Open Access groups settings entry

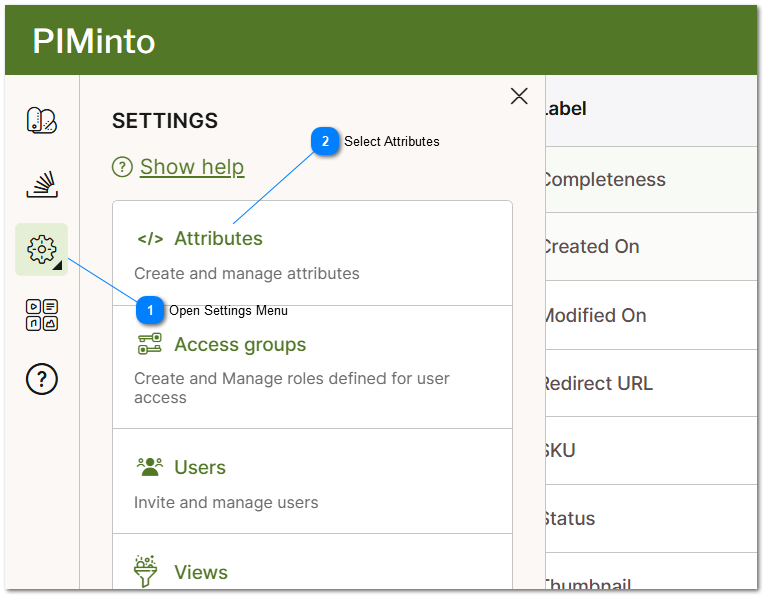[240, 344]
